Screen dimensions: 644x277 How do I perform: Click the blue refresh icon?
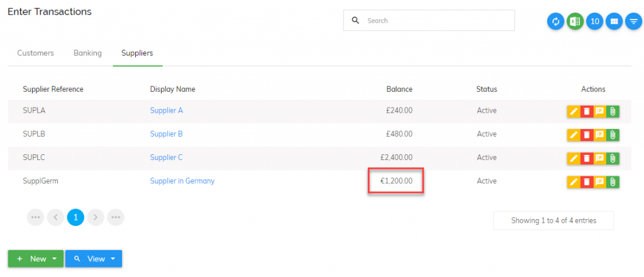click(556, 21)
